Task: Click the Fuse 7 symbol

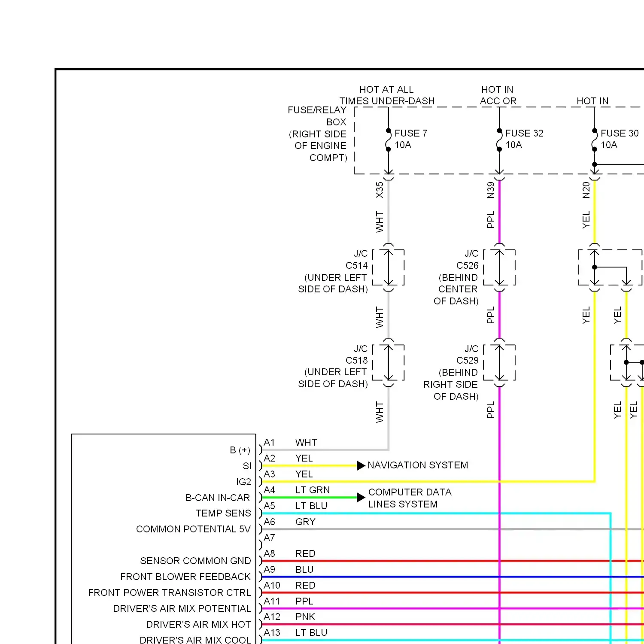Action: tap(388, 140)
